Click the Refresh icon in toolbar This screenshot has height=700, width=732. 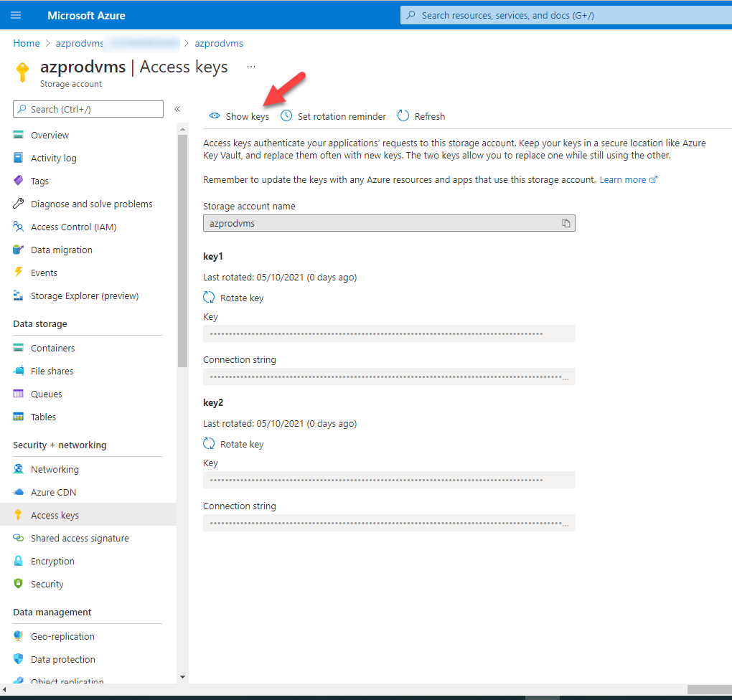[x=403, y=116]
